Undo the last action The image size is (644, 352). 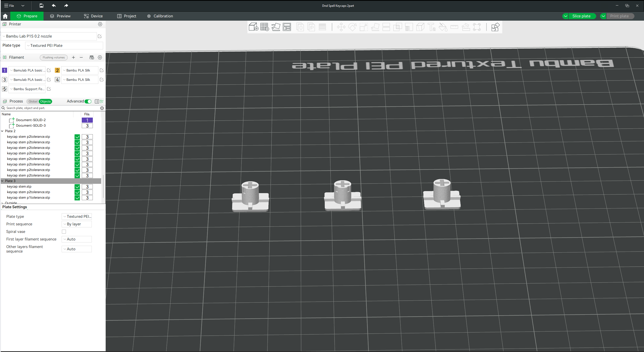[54, 6]
